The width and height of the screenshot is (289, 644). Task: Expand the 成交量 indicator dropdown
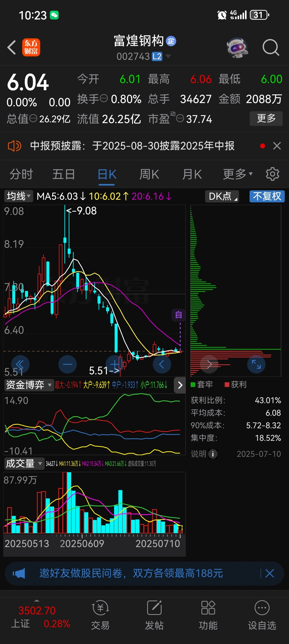(x=24, y=464)
